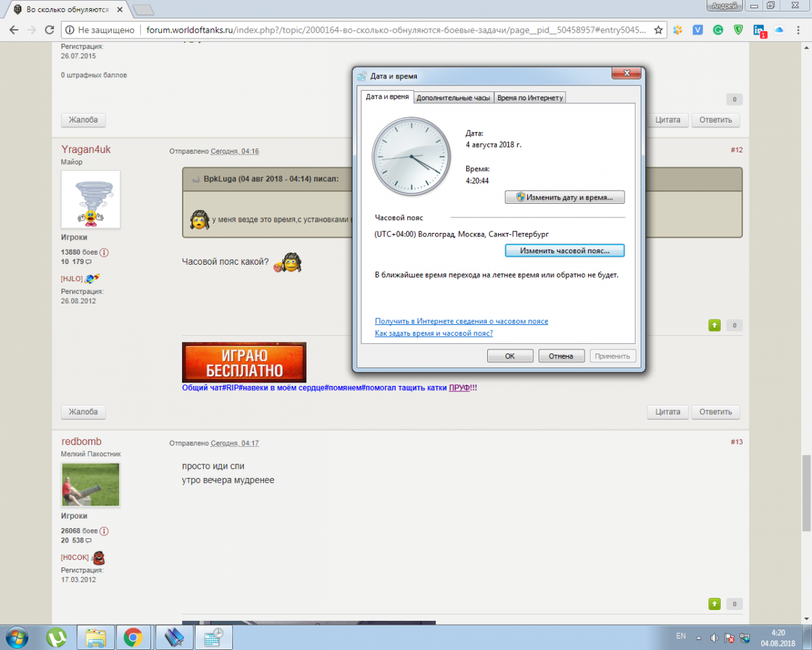812x650 pixels.
Task: Close the 'Дата и время' dialog
Action: coord(627,73)
